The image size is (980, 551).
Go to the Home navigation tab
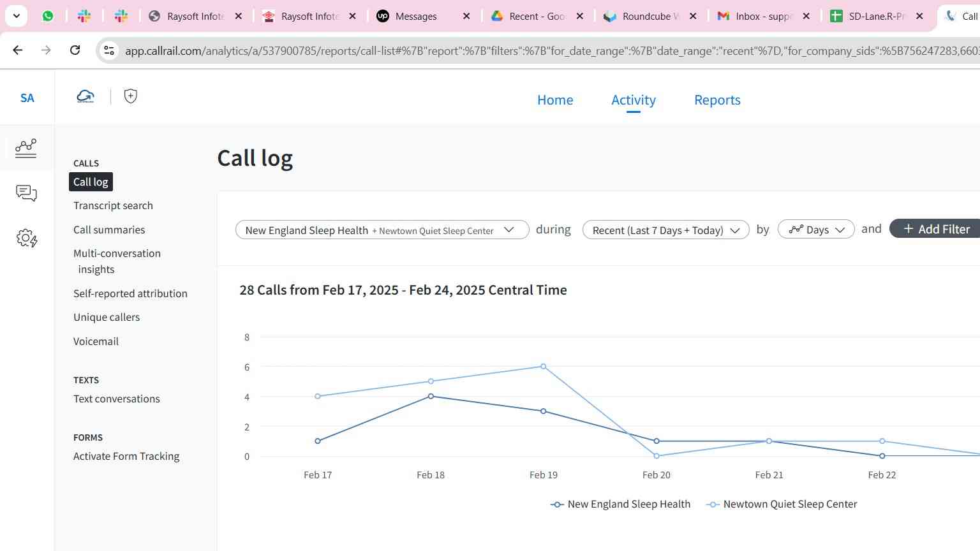click(x=555, y=100)
